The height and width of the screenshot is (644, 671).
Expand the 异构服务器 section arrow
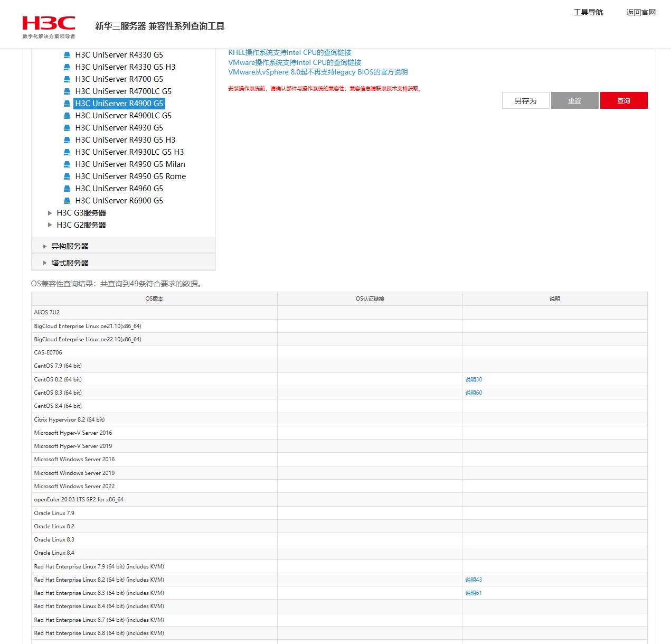[x=45, y=246]
